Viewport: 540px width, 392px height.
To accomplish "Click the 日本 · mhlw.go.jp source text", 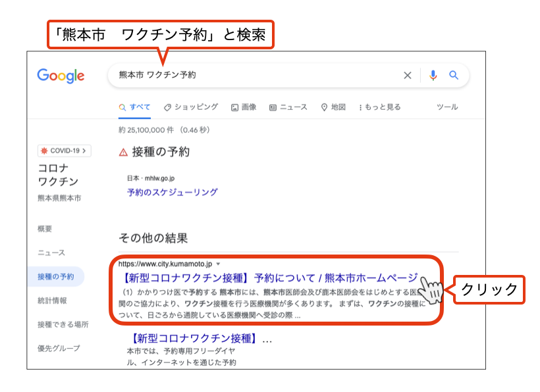I will [151, 178].
